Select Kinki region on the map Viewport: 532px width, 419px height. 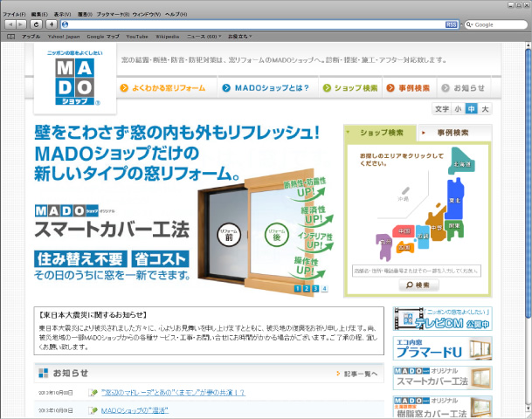pos(423,237)
